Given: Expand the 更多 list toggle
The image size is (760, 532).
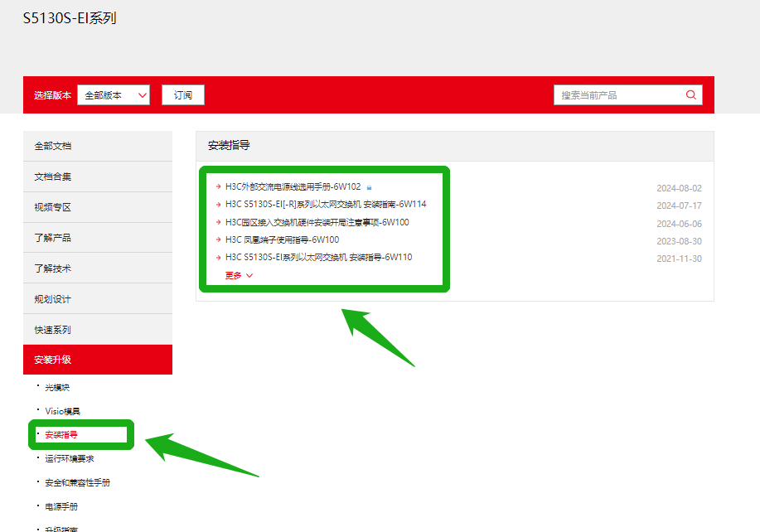Looking at the screenshot, I should point(239,275).
